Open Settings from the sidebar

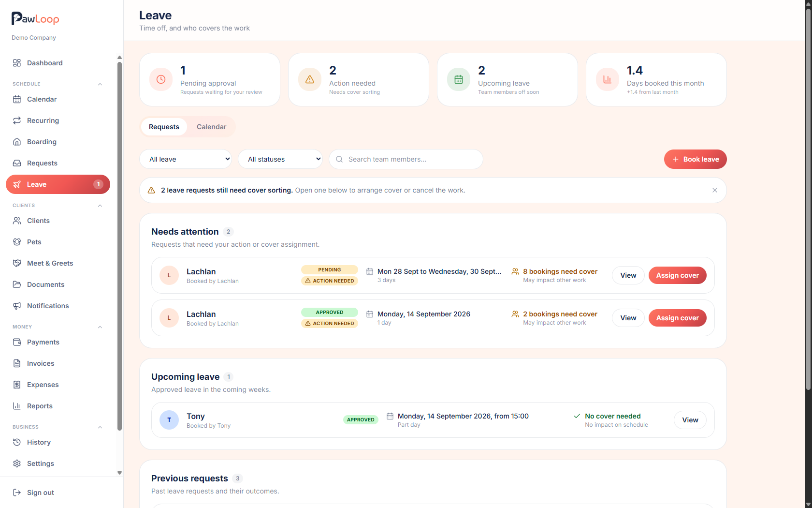(58, 463)
